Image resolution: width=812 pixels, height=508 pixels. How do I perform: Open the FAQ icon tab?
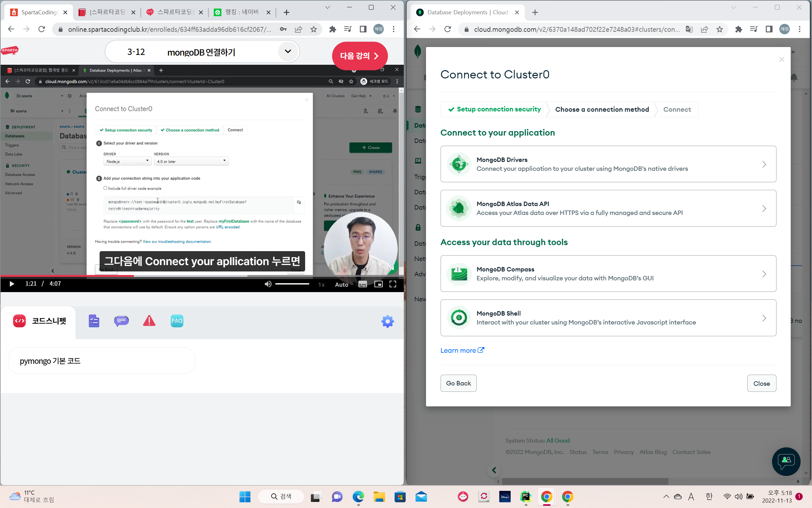click(x=177, y=321)
